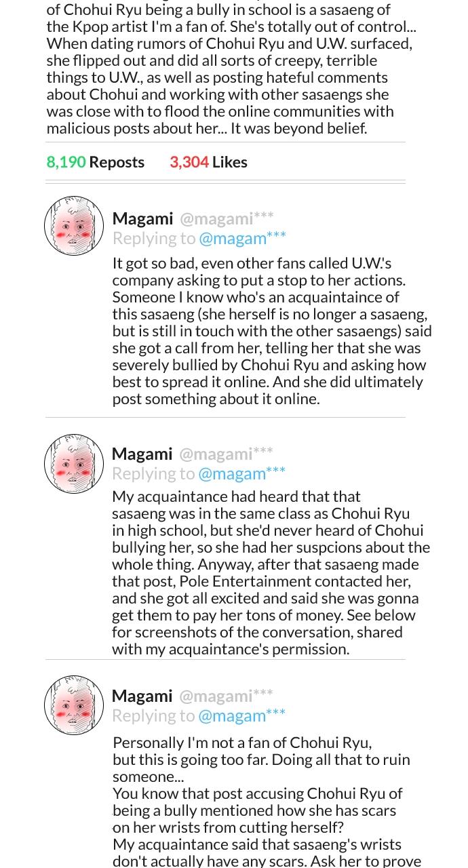468x868 pixels.
Task: Tap Magami's avatar beside the "Personally I'm not a fan" reply
Action: [x=74, y=705]
